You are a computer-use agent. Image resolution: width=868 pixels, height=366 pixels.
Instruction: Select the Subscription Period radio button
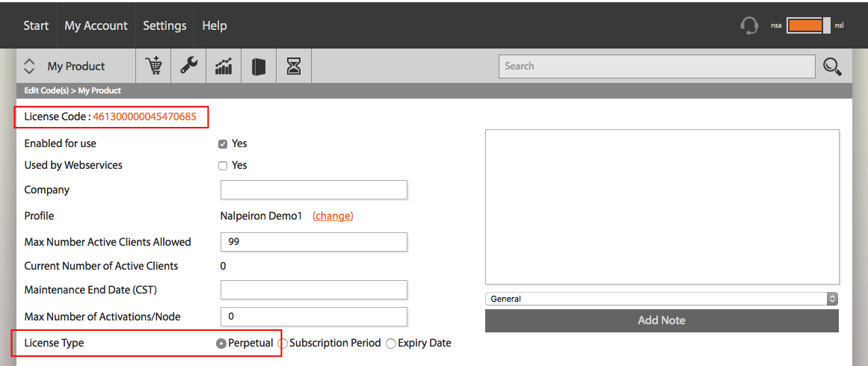click(x=283, y=344)
